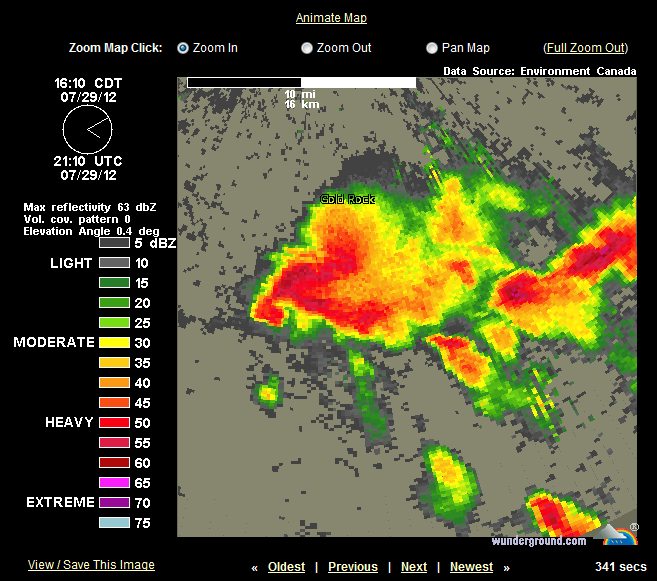Click the 50 dBZ HEAVY red swatch
The width and height of the screenshot is (657, 581).
pyautogui.click(x=114, y=423)
